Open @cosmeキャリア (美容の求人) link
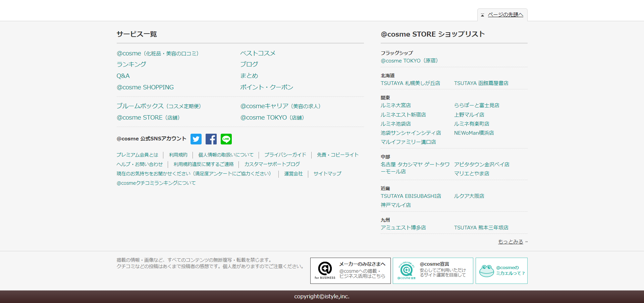This screenshot has height=303, width=644. 280,106
